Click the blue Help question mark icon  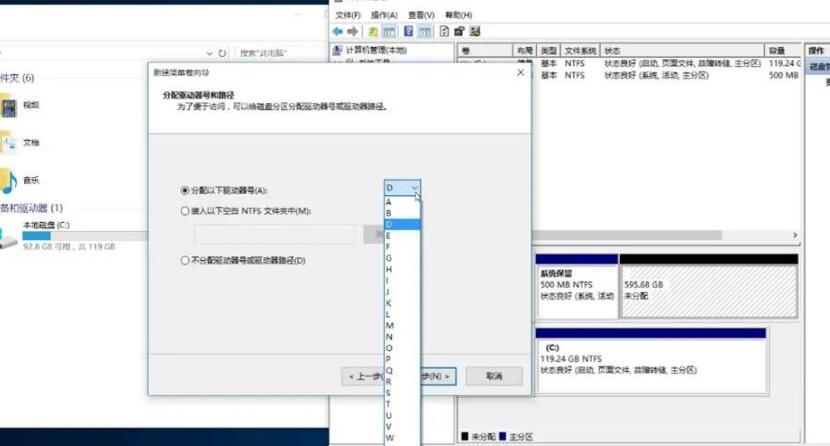click(408, 31)
